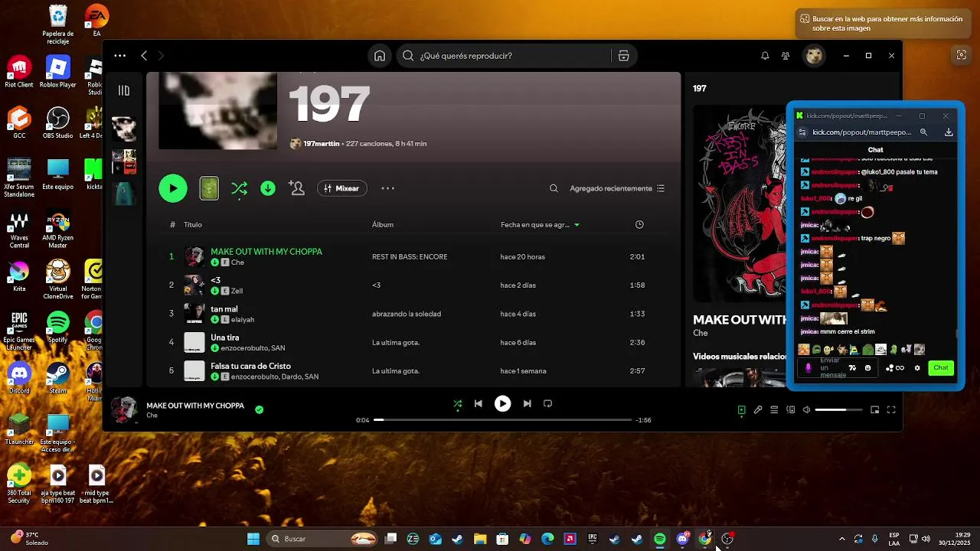This screenshot has width=980, height=551.
Task: Open Kick chat settings gear
Action: click(917, 368)
